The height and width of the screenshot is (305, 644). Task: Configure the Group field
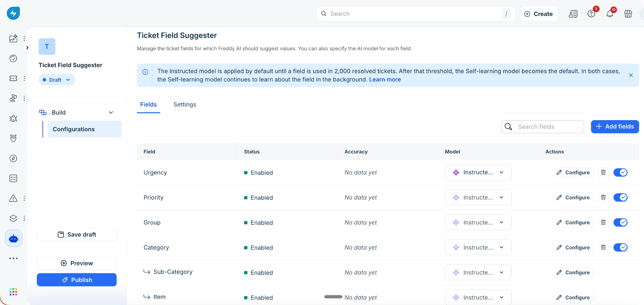click(573, 222)
